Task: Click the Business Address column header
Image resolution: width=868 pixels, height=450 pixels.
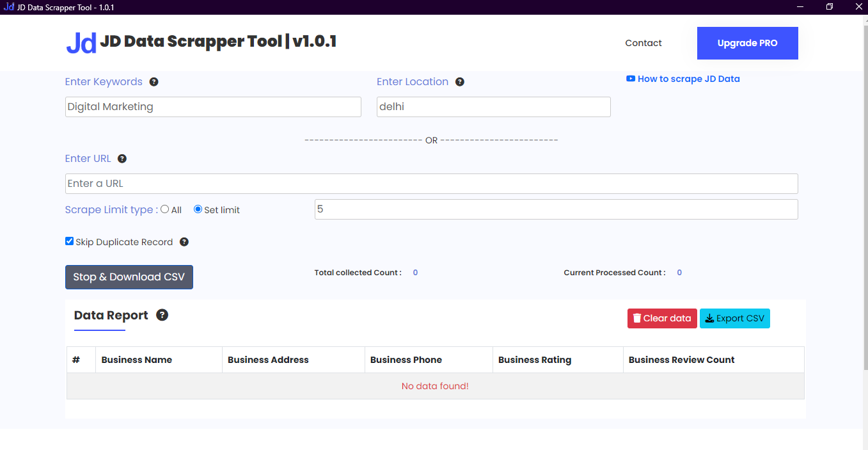Action: [x=294, y=360]
